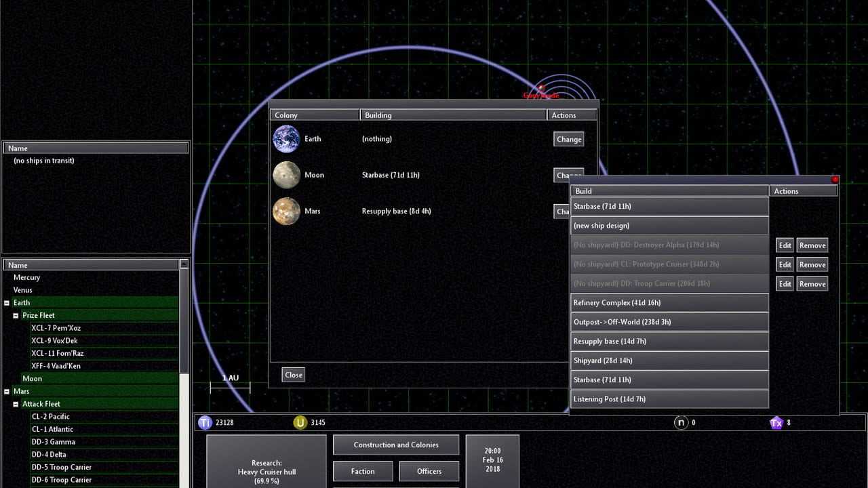This screenshot has width=868, height=488.
Task: Close build list with red dot
Action: click(835, 180)
